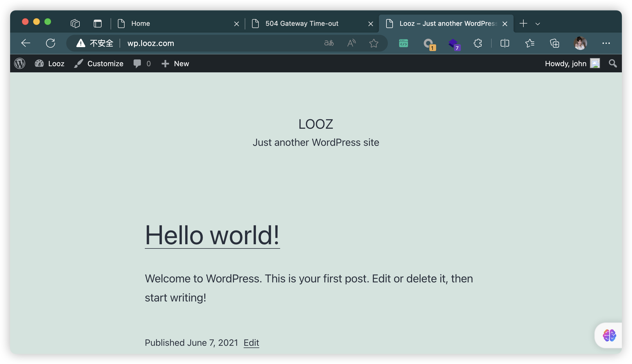Click the green full screen window button
The image size is (632, 364).
pos(48,22)
